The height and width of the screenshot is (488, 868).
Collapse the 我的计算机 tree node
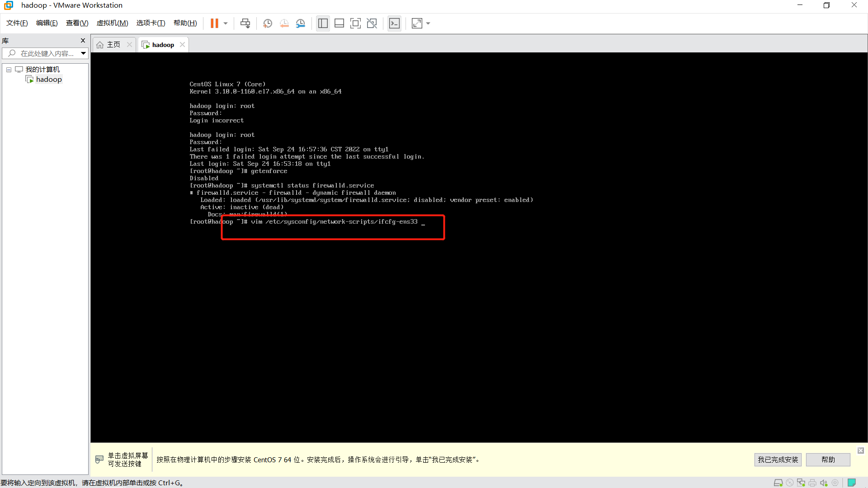point(9,70)
